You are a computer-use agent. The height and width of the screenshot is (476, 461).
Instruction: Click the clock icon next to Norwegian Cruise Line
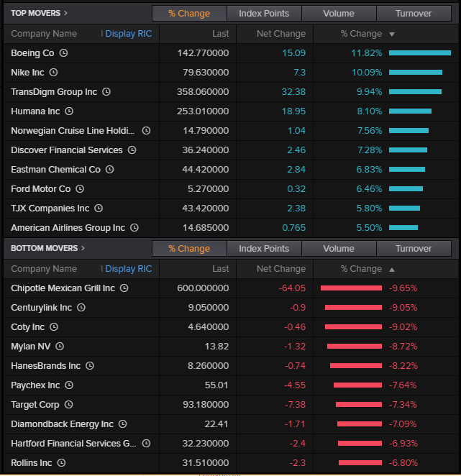pyautogui.click(x=147, y=131)
